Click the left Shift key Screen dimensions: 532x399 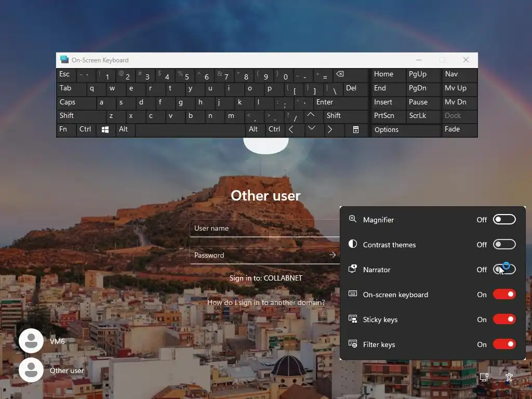(x=81, y=116)
